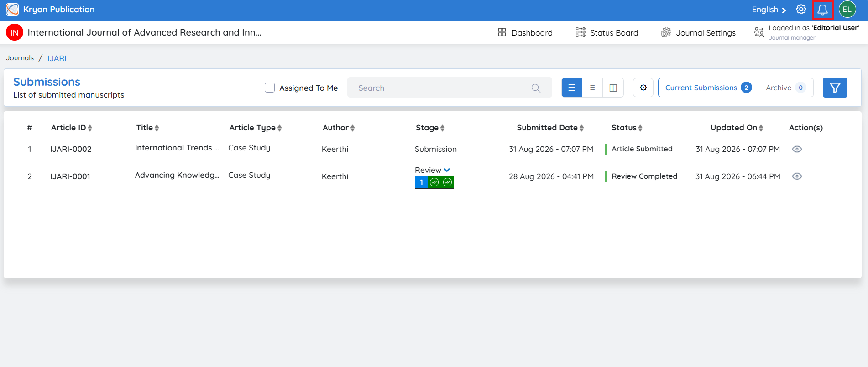Image resolution: width=868 pixels, height=367 pixels.
Task: Click the 'International Trends ...' title
Action: tap(177, 148)
